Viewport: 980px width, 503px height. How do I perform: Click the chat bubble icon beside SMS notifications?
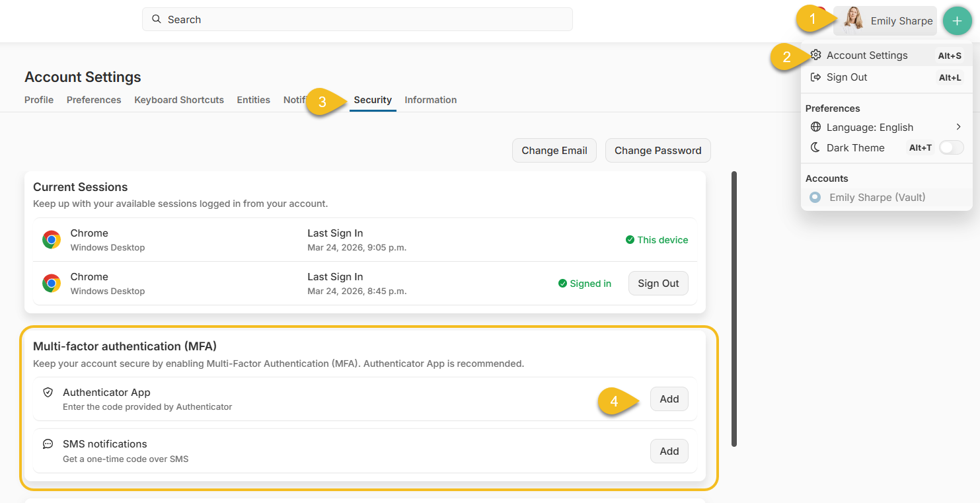48,444
